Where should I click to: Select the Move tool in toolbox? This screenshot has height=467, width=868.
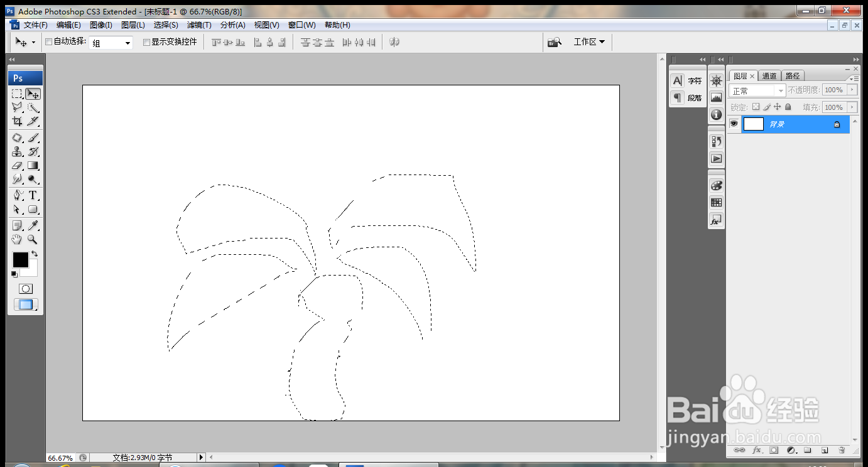tap(33, 94)
